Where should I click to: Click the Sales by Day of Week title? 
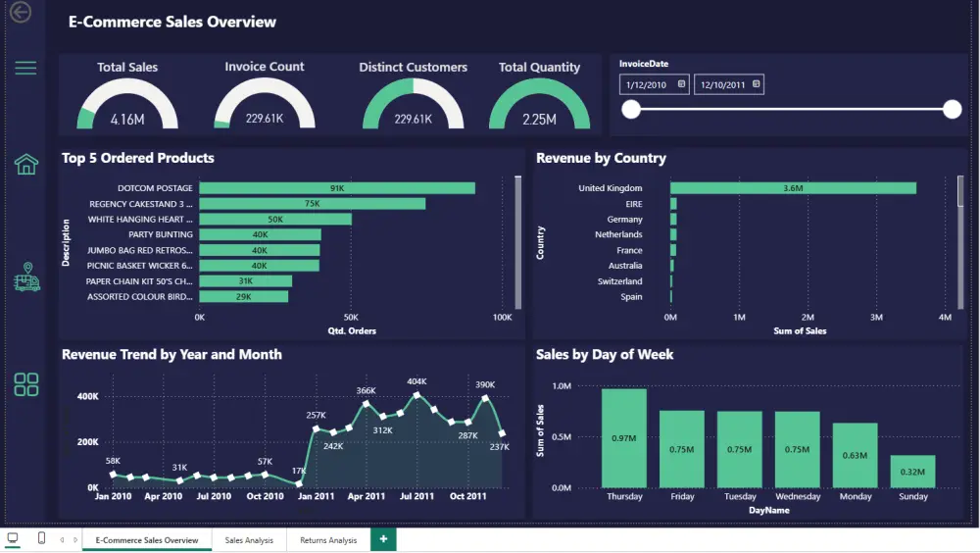[x=605, y=355]
